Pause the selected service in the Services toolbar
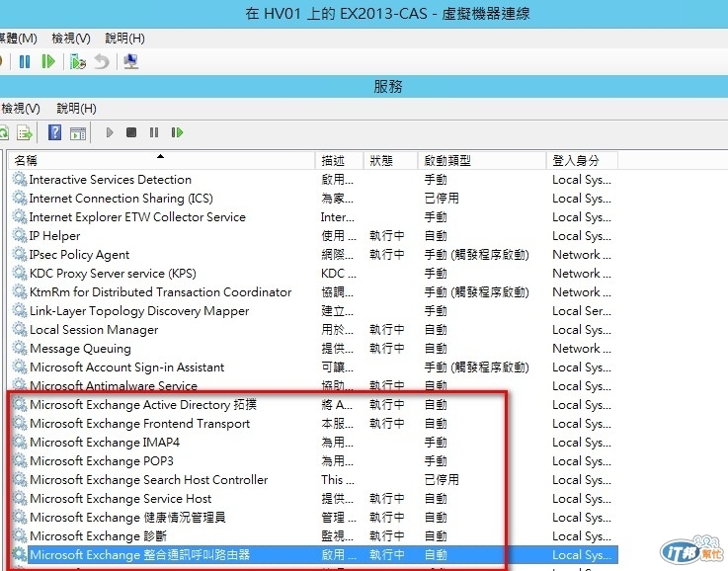The width and height of the screenshot is (728, 571). pos(154,132)
